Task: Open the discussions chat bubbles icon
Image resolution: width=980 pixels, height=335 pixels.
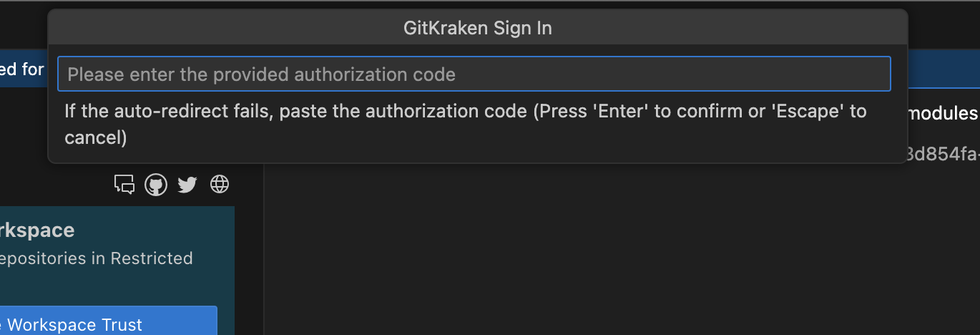Action: [124, 185]
